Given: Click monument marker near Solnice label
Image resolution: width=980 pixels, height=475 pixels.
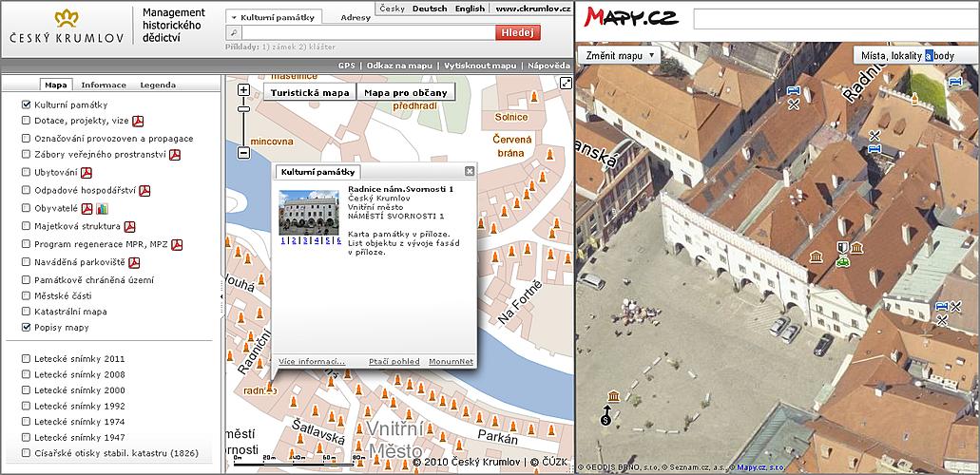Looking at the screenshot, I should (534, 97).
